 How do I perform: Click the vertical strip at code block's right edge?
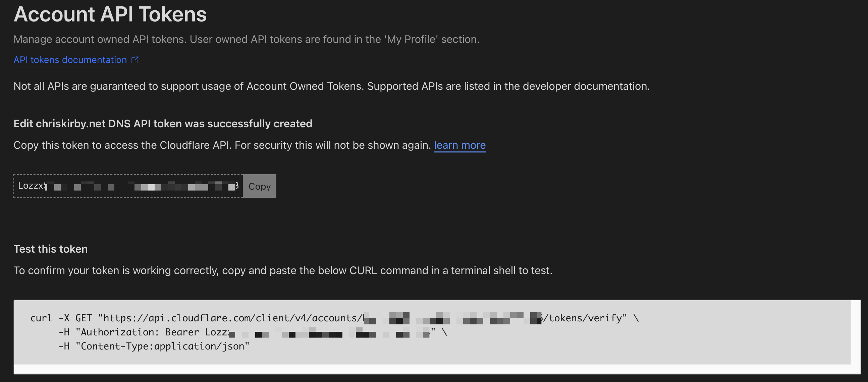[x=856, y=332]
